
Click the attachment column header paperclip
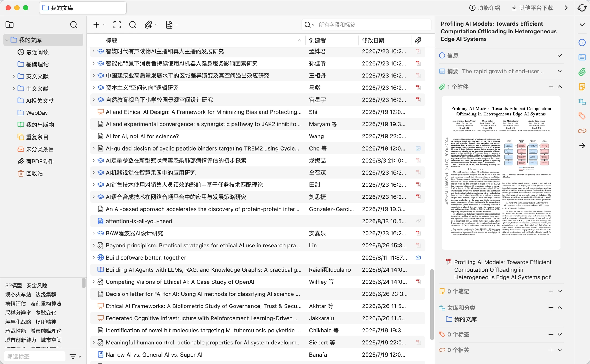coord(418,40)
